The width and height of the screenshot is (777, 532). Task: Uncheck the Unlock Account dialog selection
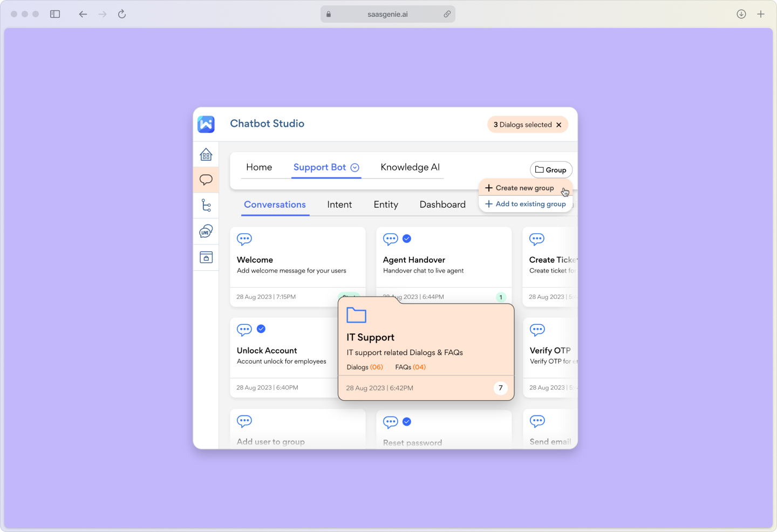click(x=261, y=329)
